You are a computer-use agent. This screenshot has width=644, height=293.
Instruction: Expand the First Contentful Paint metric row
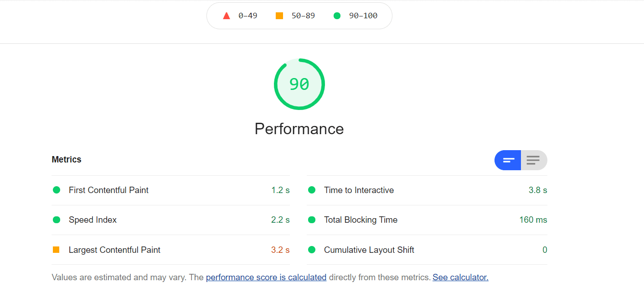[x=171, y=190]
